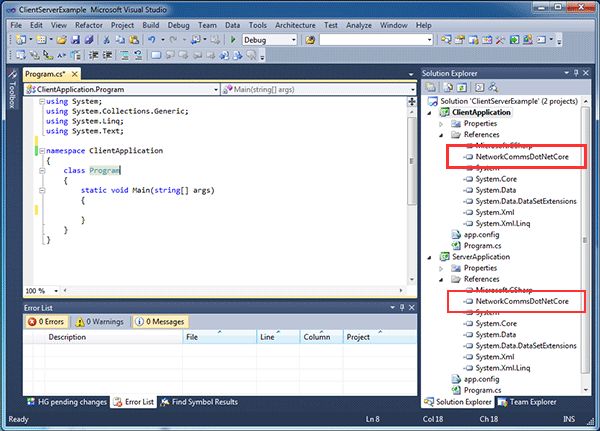Switch to the Team Explorer tab
This screenshot has width=600, height=431.
point(528,402)
